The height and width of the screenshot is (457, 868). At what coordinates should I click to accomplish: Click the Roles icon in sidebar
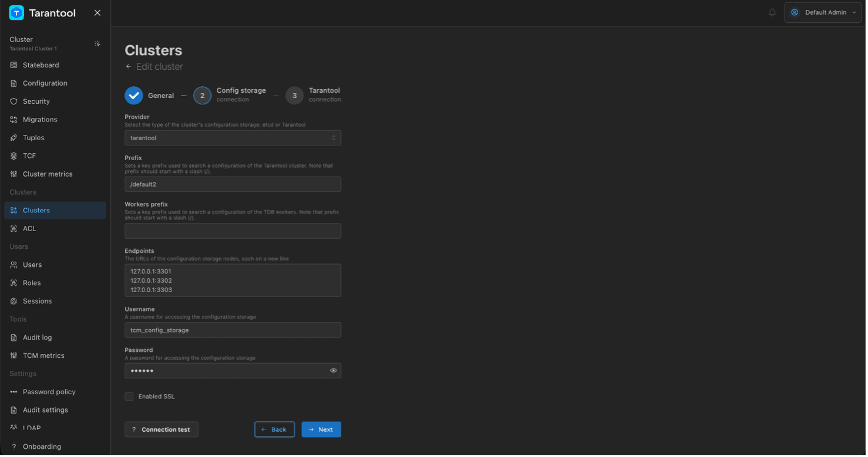point(14,283)
